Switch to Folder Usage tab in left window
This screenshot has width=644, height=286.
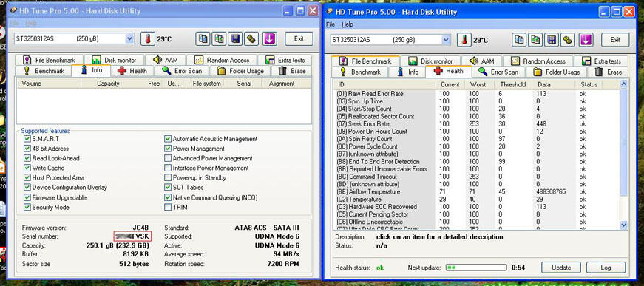[241, 71]
